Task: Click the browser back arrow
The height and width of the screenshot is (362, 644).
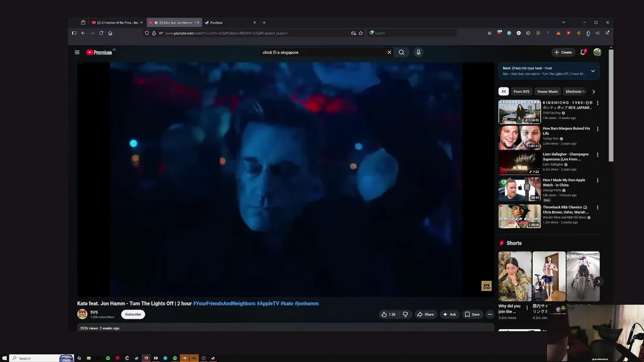Action: coord(83,33)
